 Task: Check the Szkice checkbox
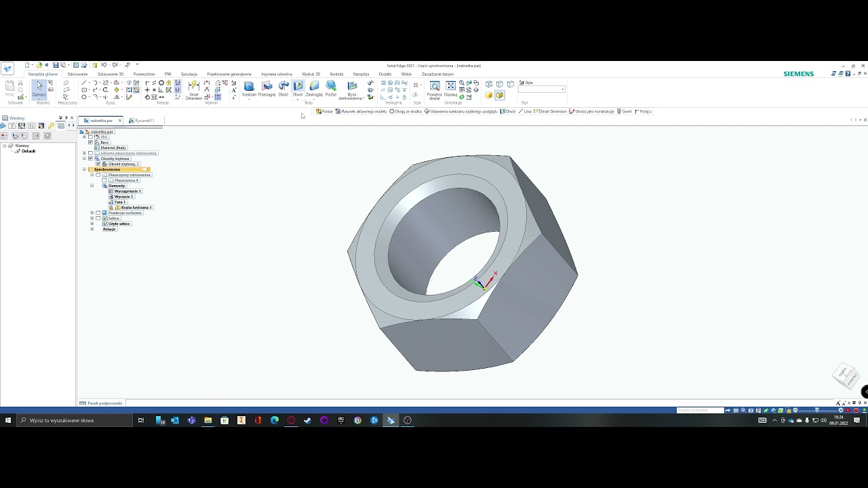pos(98,218)
